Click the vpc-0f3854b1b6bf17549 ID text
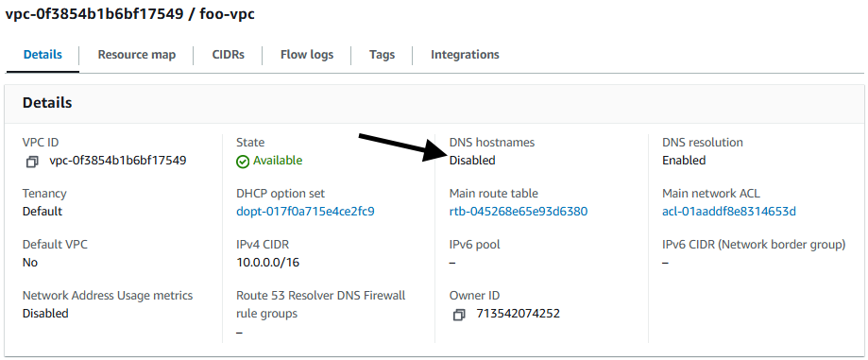 click(118, 161)
